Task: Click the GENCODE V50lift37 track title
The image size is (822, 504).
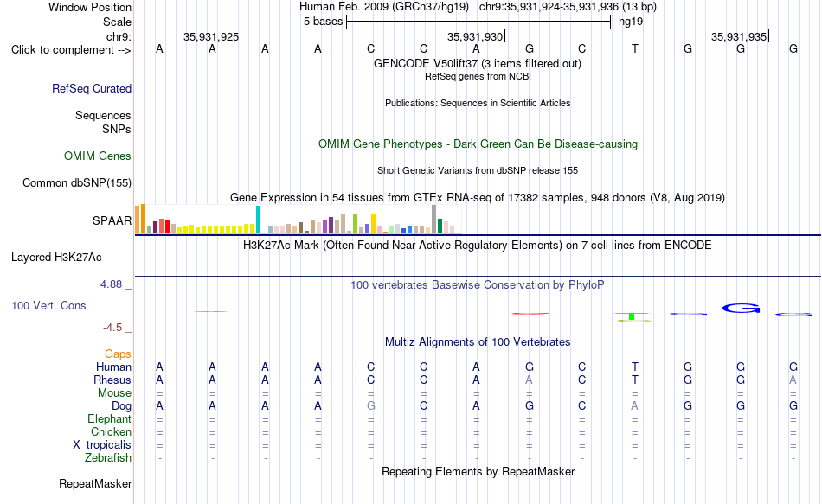Action: (x=477, y=63)
